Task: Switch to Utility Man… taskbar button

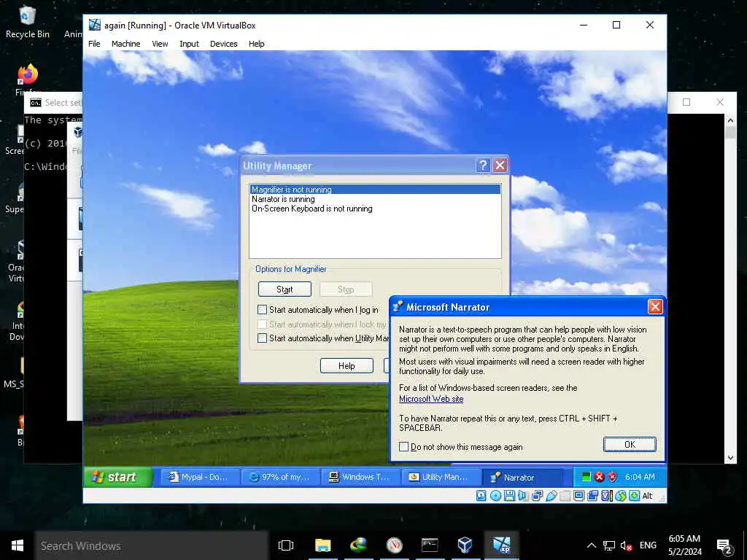Action: 440,477
